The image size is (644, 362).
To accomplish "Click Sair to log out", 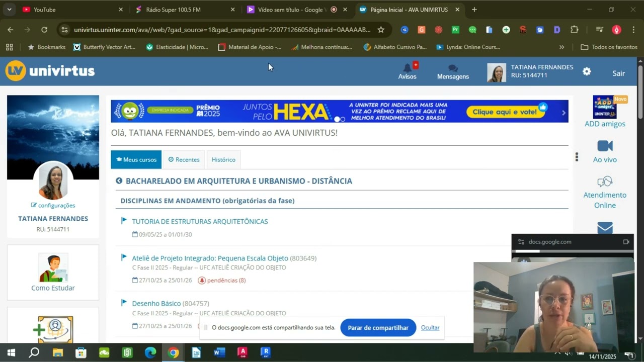I will coord(618,73).
